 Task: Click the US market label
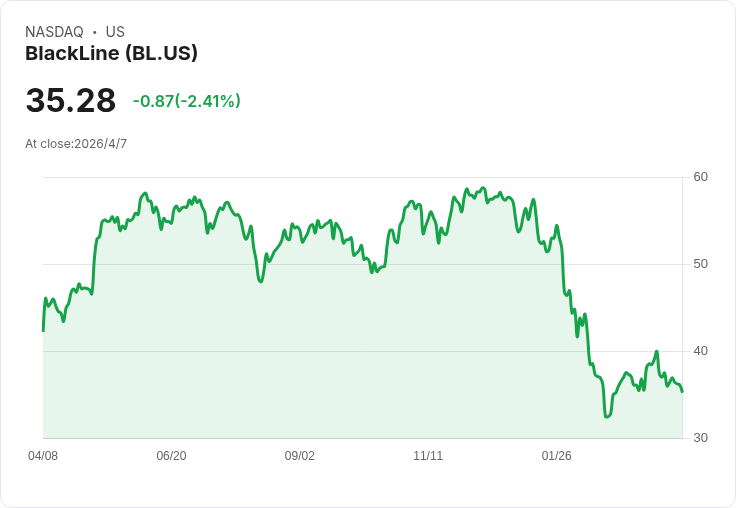pyautogui.click(x=115, y=32)
